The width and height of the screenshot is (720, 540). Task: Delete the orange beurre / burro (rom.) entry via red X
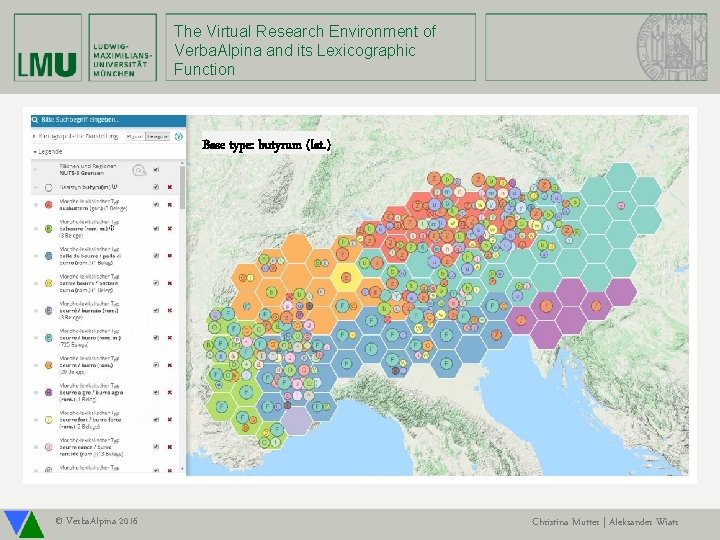(x=169, y=365)
